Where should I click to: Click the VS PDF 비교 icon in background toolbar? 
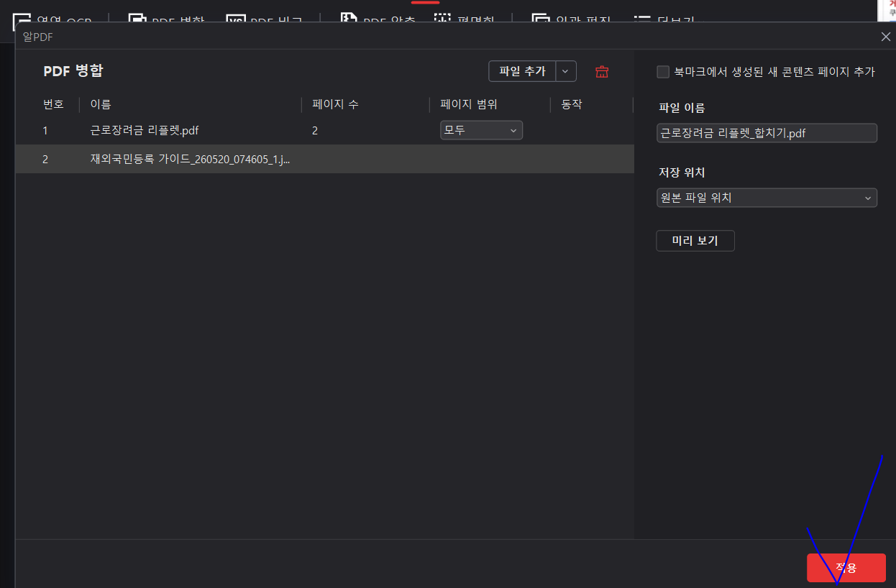coord(236,19)
